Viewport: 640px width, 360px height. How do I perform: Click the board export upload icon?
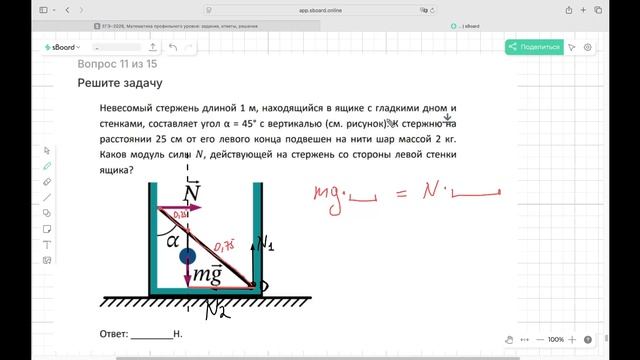click(x=153, y=47)
